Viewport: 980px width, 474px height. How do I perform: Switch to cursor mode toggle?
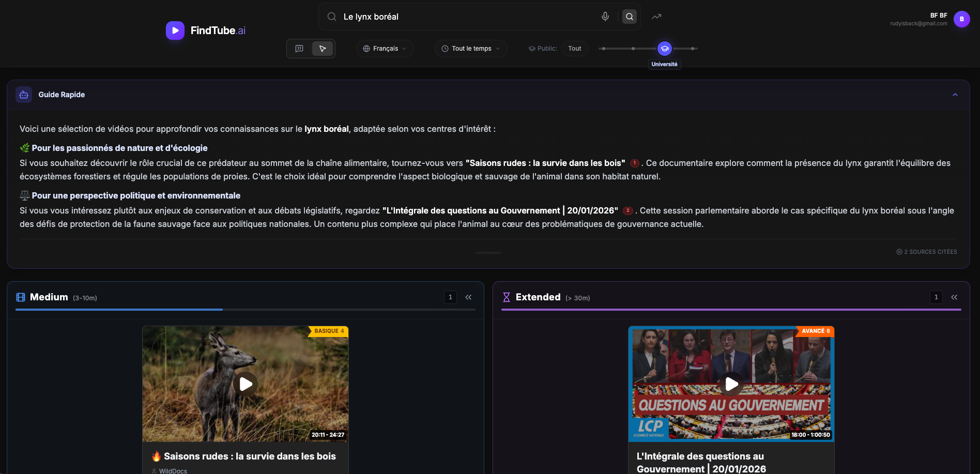[x=323, y=49]
